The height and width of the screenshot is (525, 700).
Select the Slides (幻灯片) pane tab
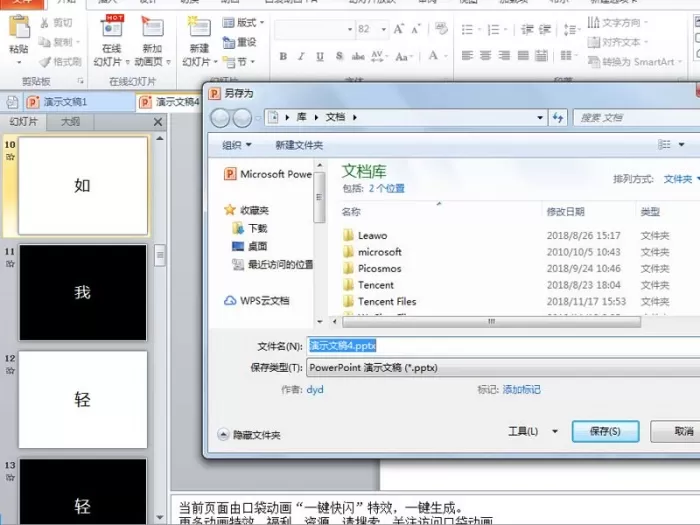click(x=24, y=121)
